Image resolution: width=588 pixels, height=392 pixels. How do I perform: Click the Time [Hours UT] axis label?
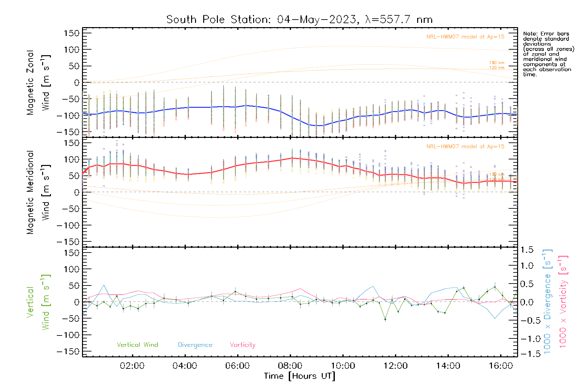(x=300, y=376)
